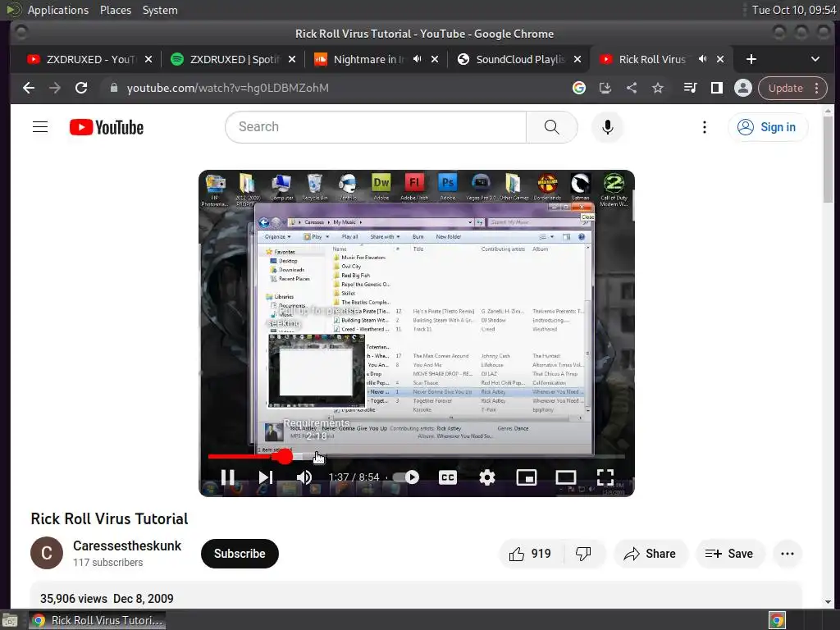
Task: Click the install/download page icon
Action: (605, 88)
